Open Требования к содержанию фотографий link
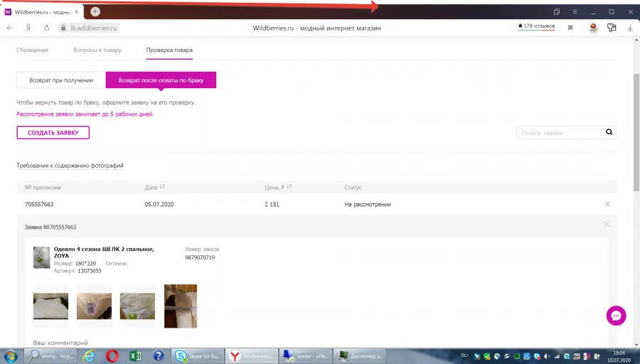This screenshot has width=640, height=364. [70, 165]
